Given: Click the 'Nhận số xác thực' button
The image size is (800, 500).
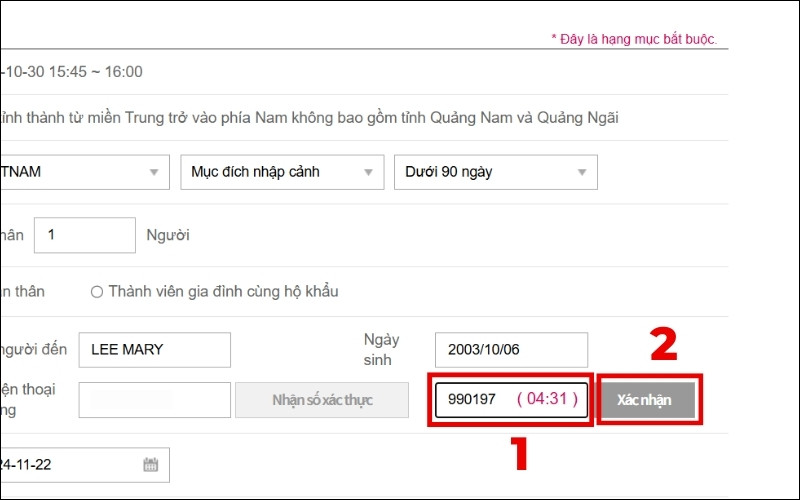Looking at the screenshot, I should (322, 400).
